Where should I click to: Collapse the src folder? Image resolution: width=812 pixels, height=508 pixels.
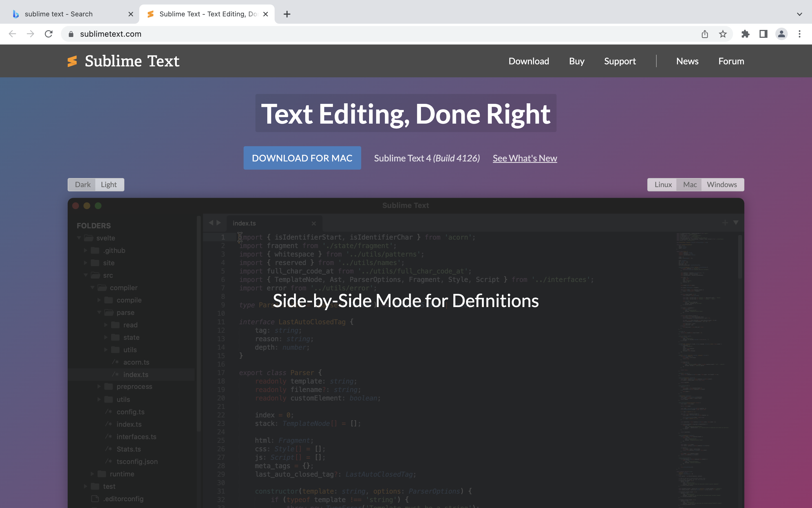(x=85, y=275)
